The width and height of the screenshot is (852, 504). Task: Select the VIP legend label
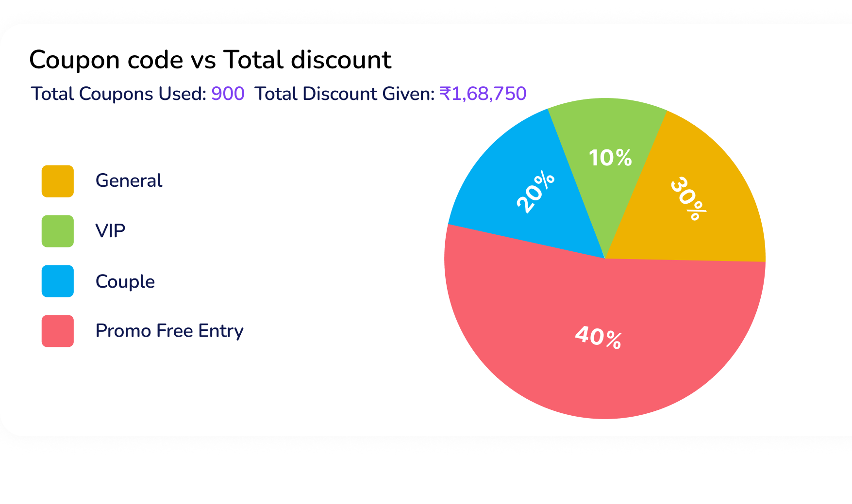coord(110,231)
